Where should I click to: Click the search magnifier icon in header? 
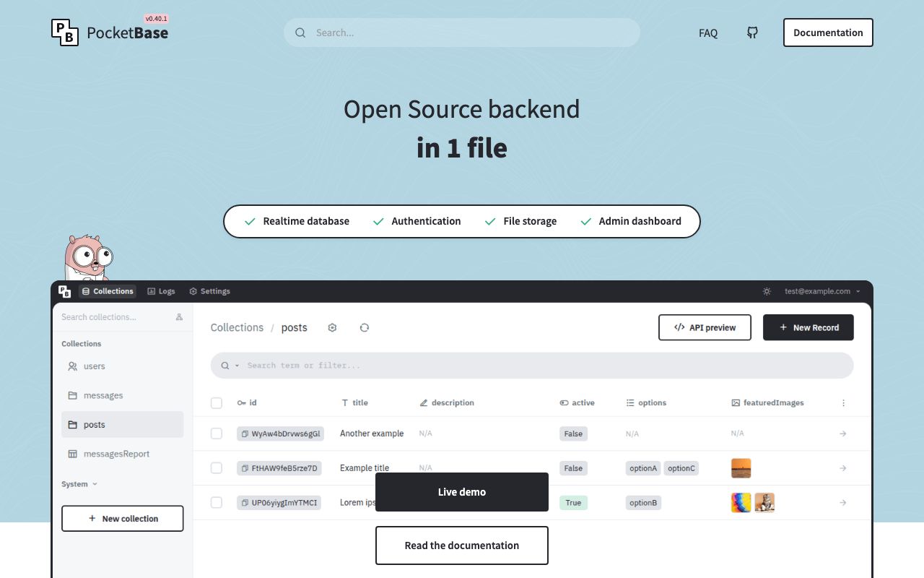click(300, 33)
